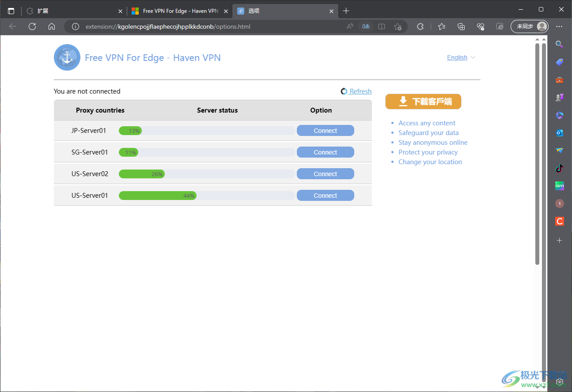Open Settings and more ellipsis menu
Viewport: 572px width, 392px height.
click(560, 26)
